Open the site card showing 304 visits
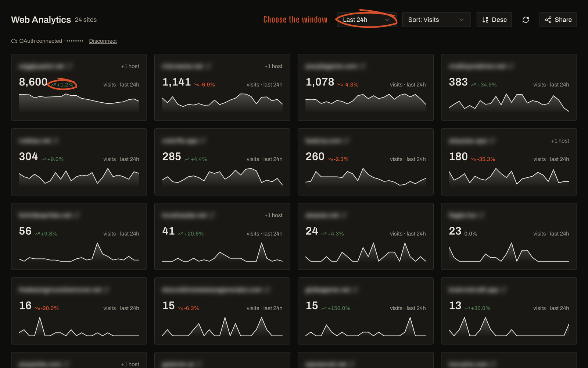 click(x=79, y=162)
